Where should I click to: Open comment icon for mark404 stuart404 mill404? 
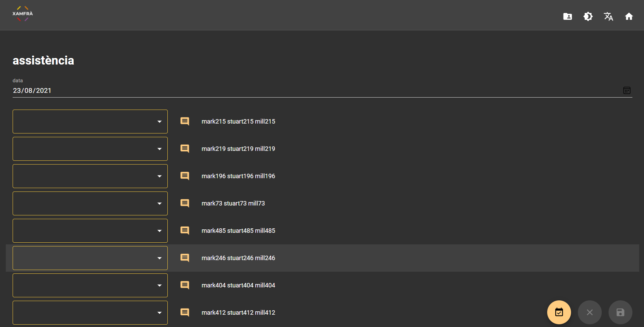(185, 285)
